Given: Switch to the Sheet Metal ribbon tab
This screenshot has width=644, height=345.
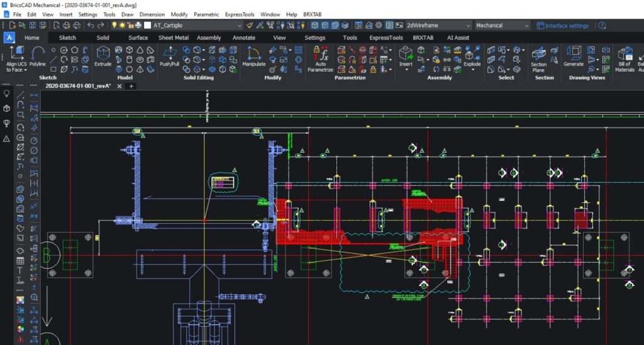Looking at the screenshot, I should (173, 38).
